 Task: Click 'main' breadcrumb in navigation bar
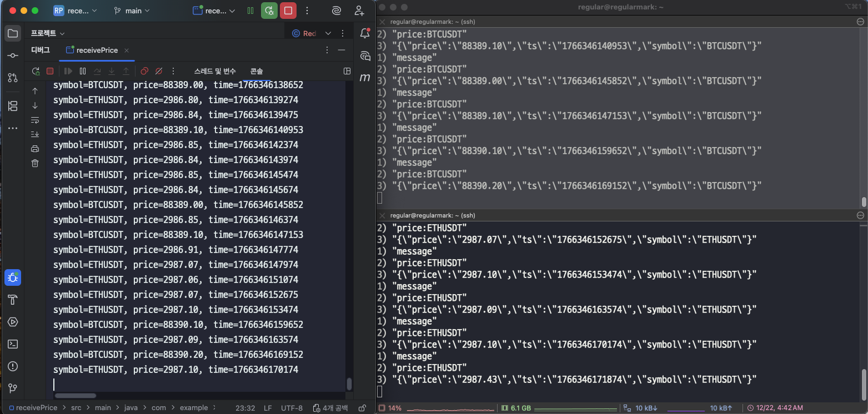pos(103,408)
